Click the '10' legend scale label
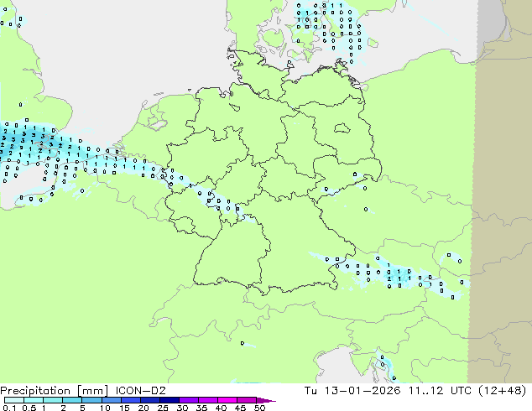Viewport: 532px width, 411px height. (x=105, y=408)
